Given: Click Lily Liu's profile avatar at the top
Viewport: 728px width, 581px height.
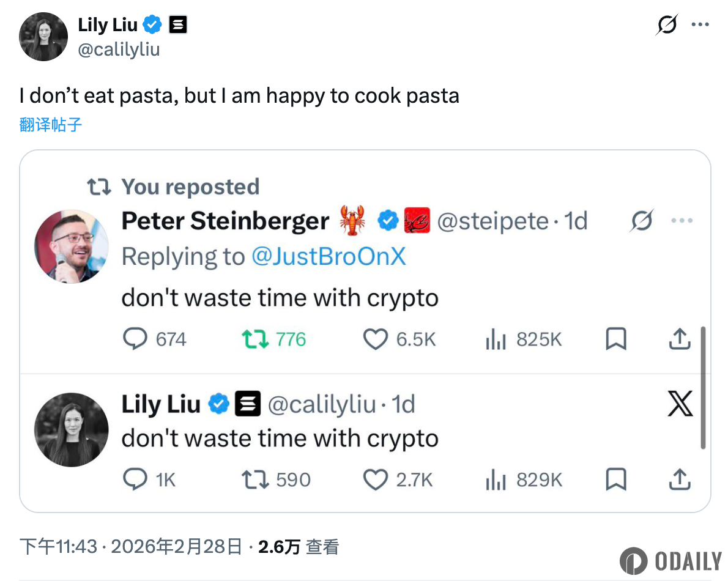Looking at the screenshot, I should pyautogui.click(x=43, y=37).
